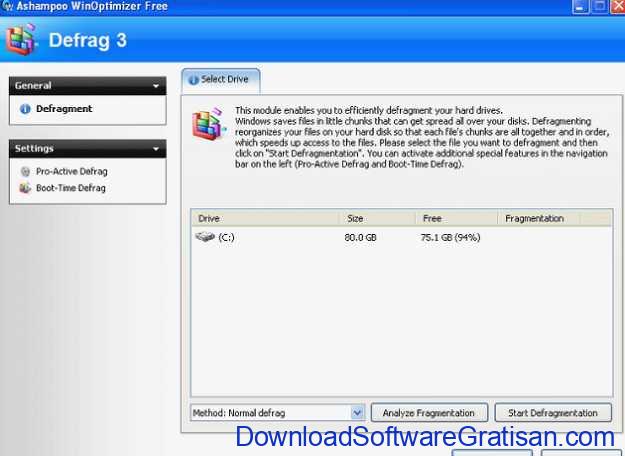This screenshot has width=625, height=456.
Task: Click the Pro-Active Defrag icon
Action: click(x=25, y=171)
